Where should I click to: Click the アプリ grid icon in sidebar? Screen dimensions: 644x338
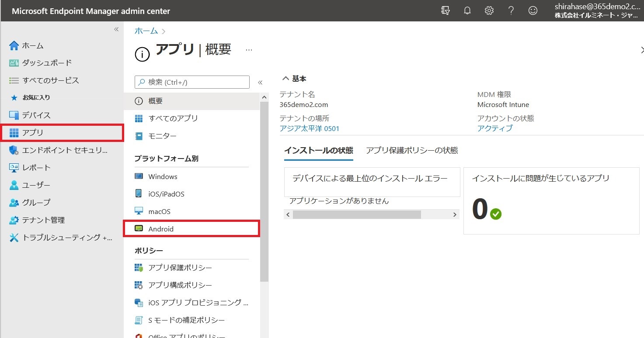pos(14,133)
